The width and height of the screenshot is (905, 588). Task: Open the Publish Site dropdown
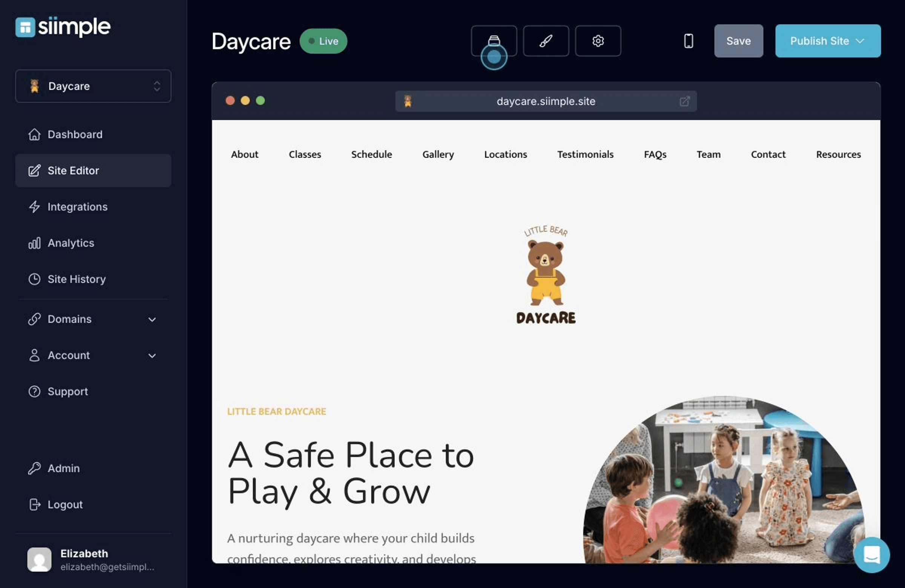coord(828,41)
